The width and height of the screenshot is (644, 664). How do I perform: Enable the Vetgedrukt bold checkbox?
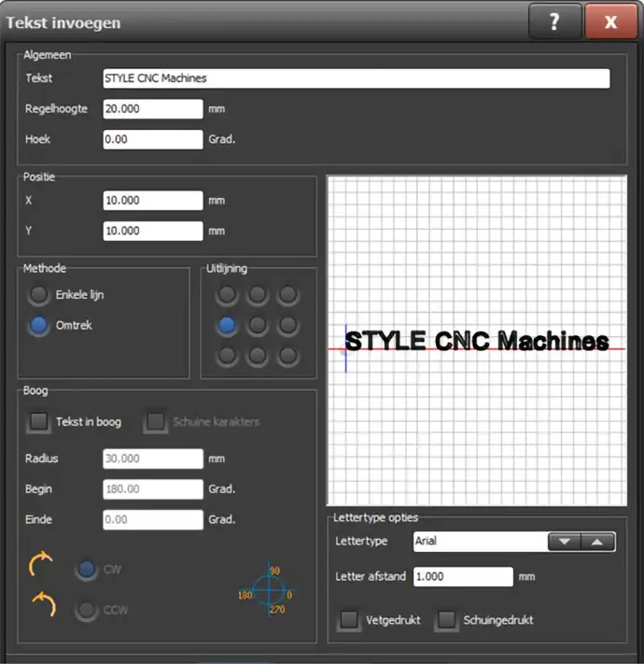click(349, 620)
